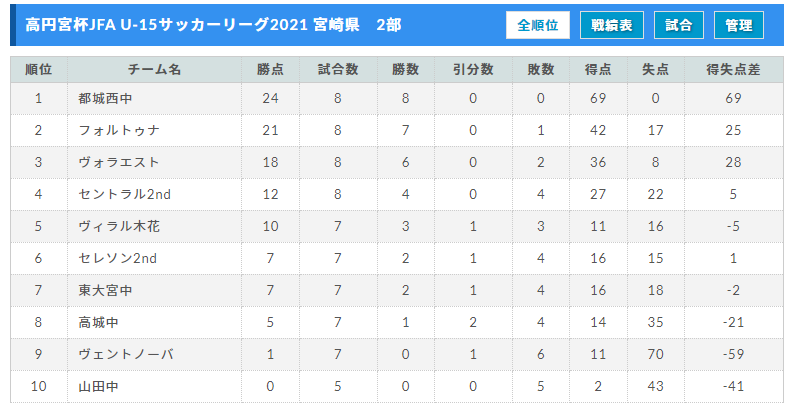Click the ヴィラル木花 team name
Image resolution: width=796 pixels, height=414 pixels.
click(118, 226)
